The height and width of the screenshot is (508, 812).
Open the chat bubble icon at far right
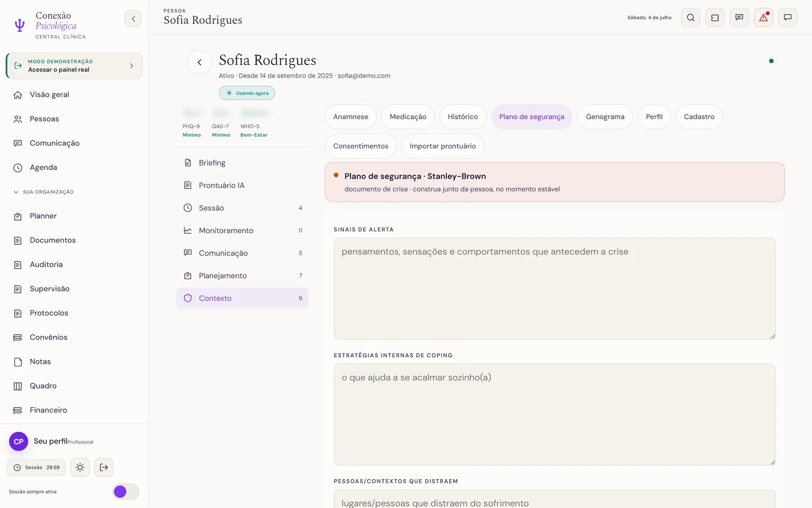(788, 18)
